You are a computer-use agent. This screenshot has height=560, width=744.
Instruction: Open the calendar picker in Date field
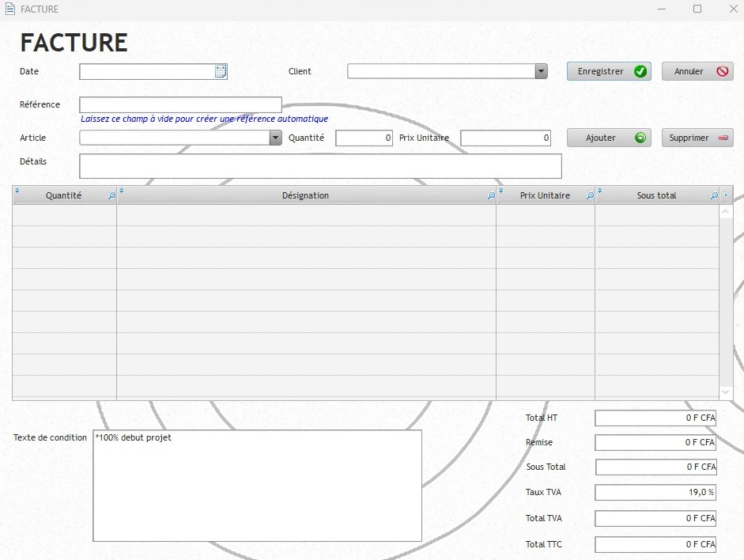tap(221, 72)
